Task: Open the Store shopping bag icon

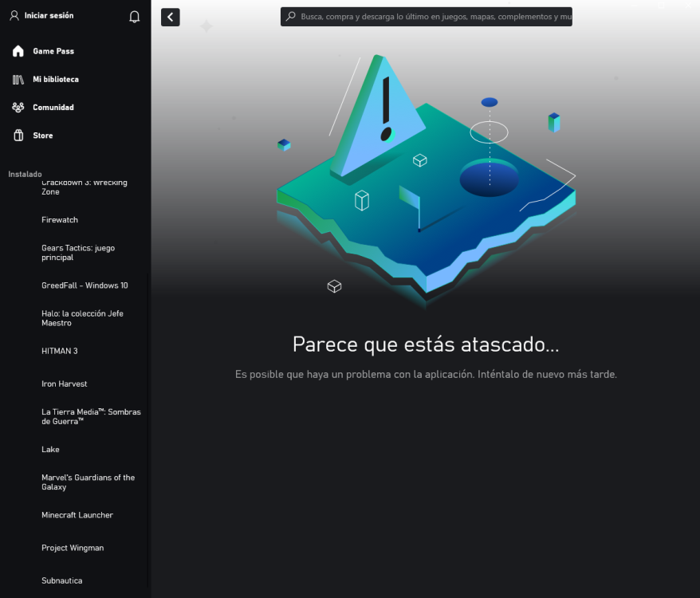Action: click(18, 135)
